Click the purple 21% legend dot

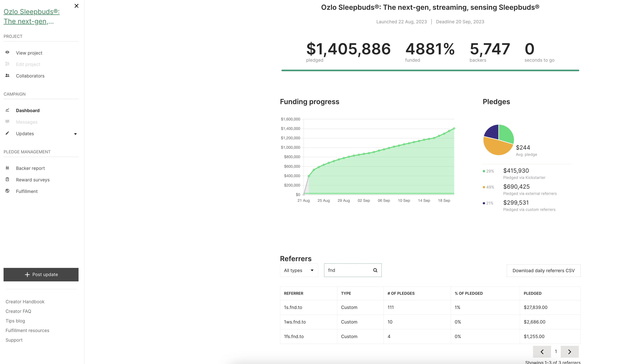point(484,203)
